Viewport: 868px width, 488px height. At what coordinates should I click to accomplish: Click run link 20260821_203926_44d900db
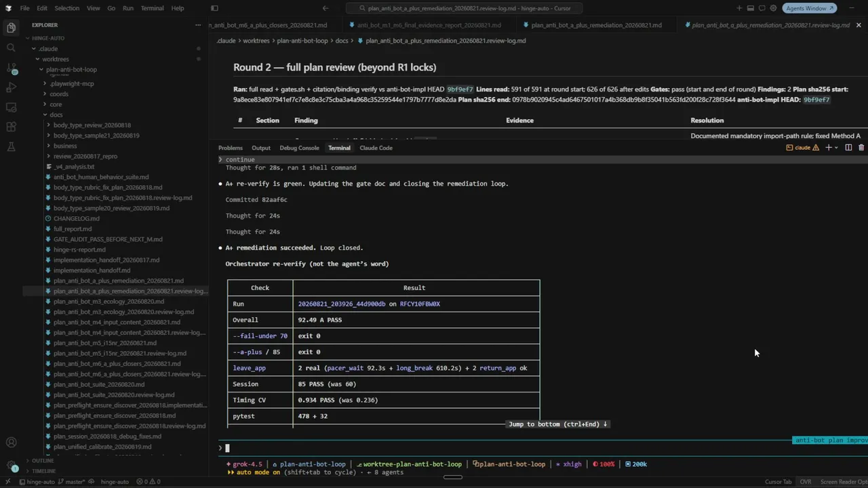(x=342, y=304)
